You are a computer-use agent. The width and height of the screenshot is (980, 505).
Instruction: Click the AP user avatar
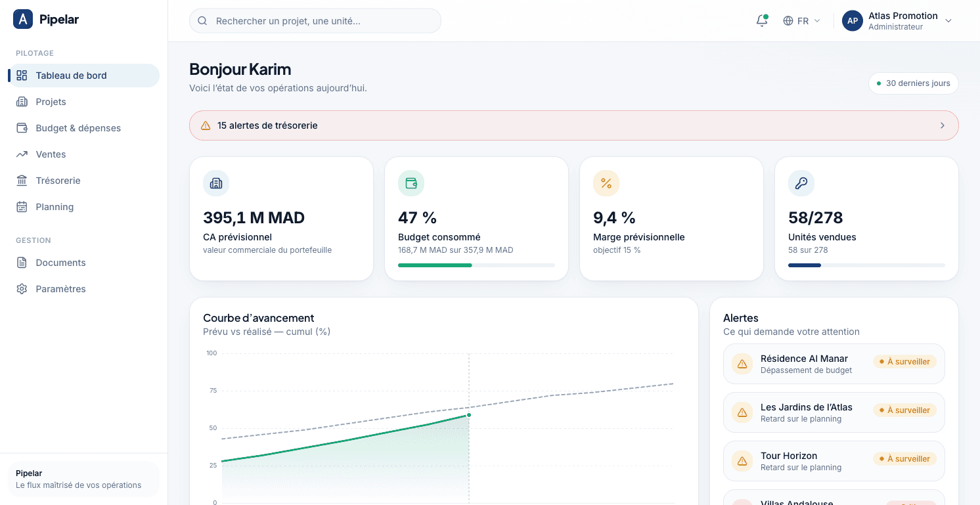[853, 21]
